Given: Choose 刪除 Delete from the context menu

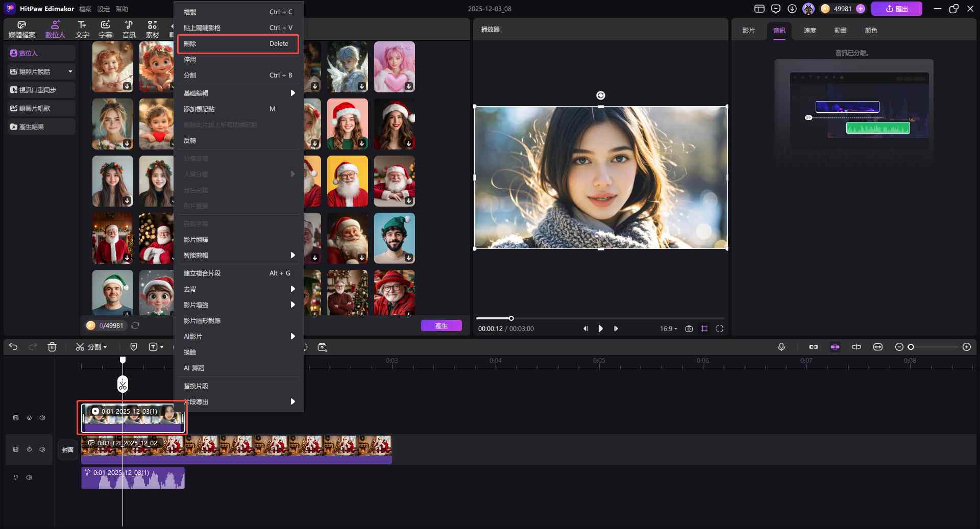Looking at the screenshot, I should (238, 43).
